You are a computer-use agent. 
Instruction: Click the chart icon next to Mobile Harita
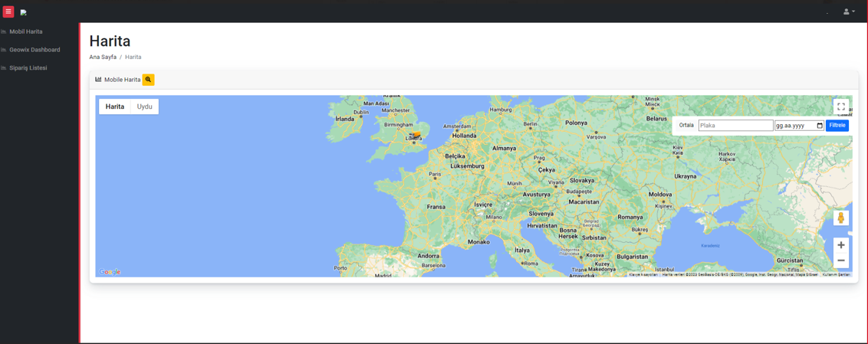(99, 80)
